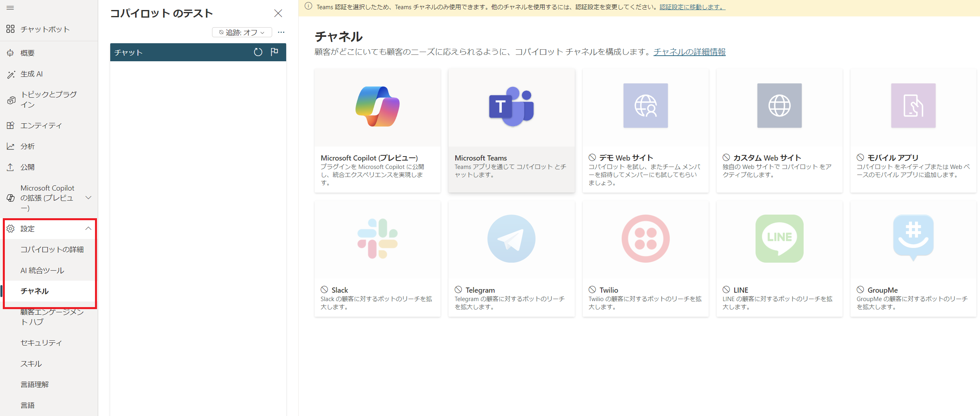Click the チャットボット grid icon
The width and height of the screenshot is (980, 416).
pos(10,29)
